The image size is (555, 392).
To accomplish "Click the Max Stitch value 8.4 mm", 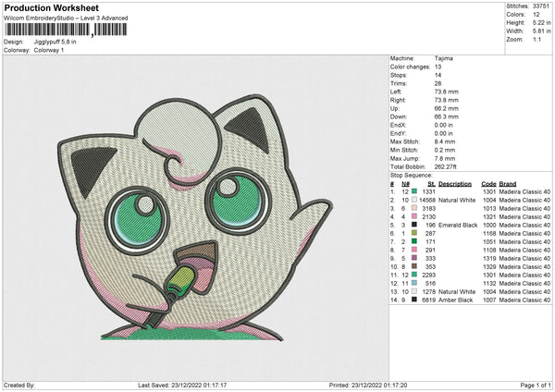I will pyautogui.click(x=445, y=141).
